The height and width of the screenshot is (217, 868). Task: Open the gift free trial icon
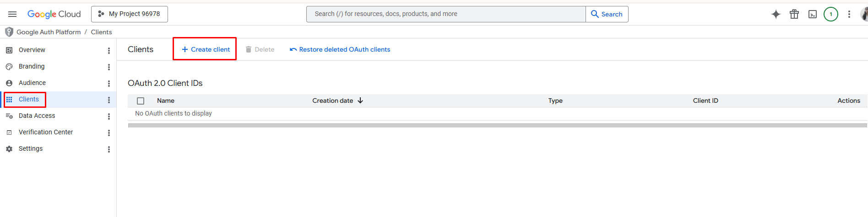click(794, 14)
